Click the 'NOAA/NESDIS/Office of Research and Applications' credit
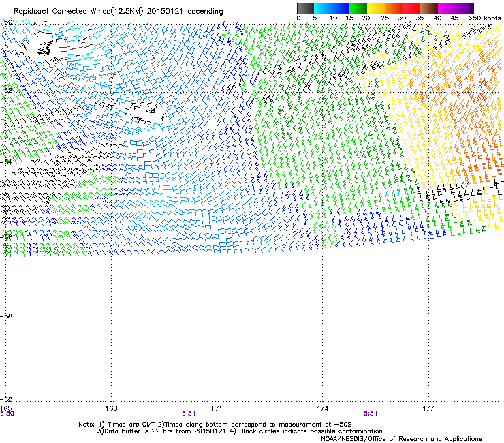Viewport: 504px width, 443px height. point(401,439)
